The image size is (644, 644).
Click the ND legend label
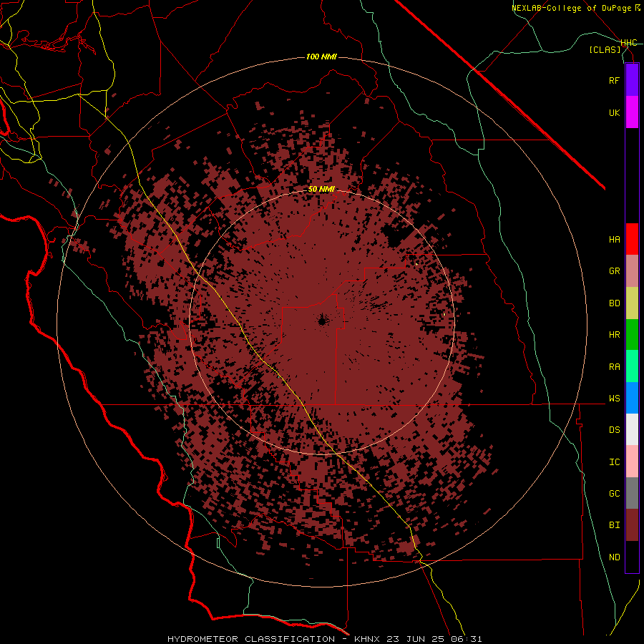(x=615, y=557)
